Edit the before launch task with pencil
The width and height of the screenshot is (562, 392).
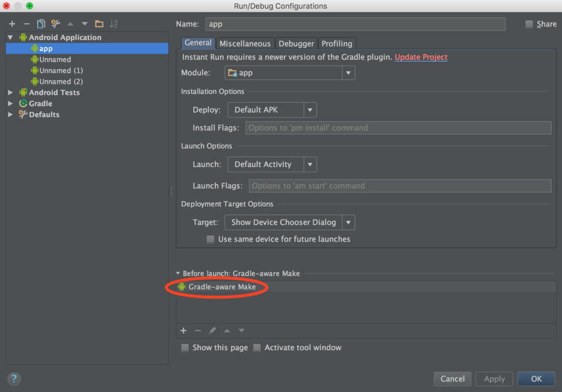point(212,331)
